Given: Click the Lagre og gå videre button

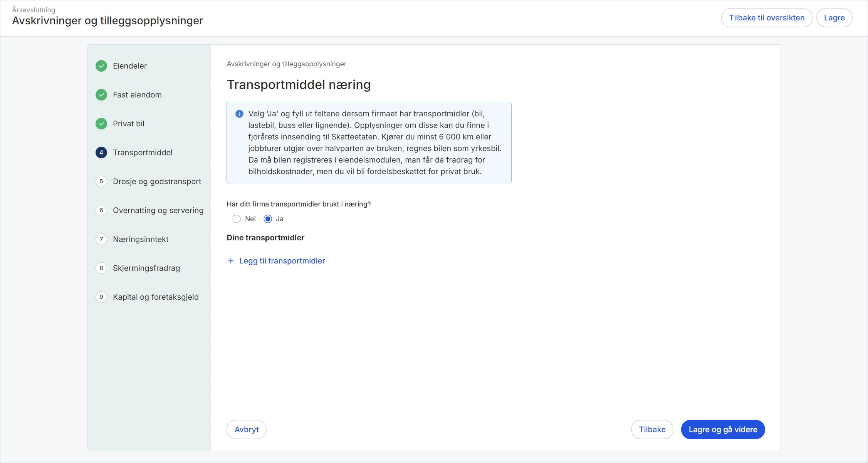Looking at the screenshot, I should pos(722,429).
